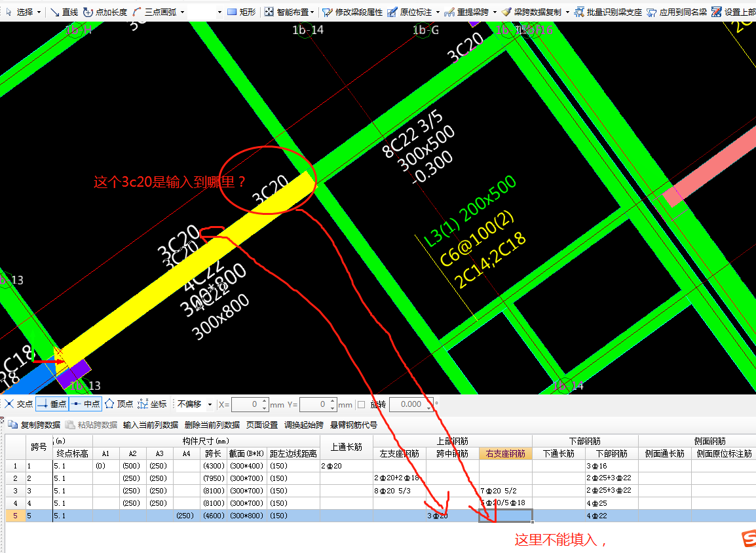This screenshot has height=553, width=756.
Task: Click the 下通长筋 column header
Action: click(558, 453)
